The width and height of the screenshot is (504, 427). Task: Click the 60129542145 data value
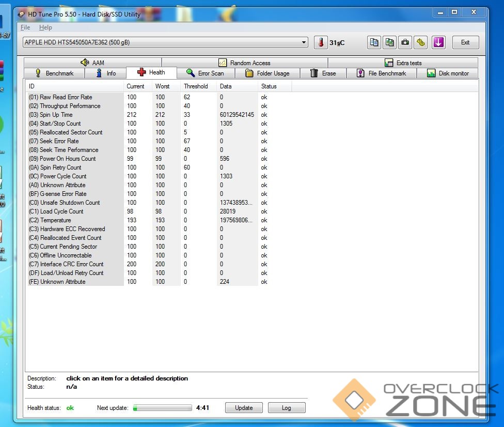[x=237, y=115]
